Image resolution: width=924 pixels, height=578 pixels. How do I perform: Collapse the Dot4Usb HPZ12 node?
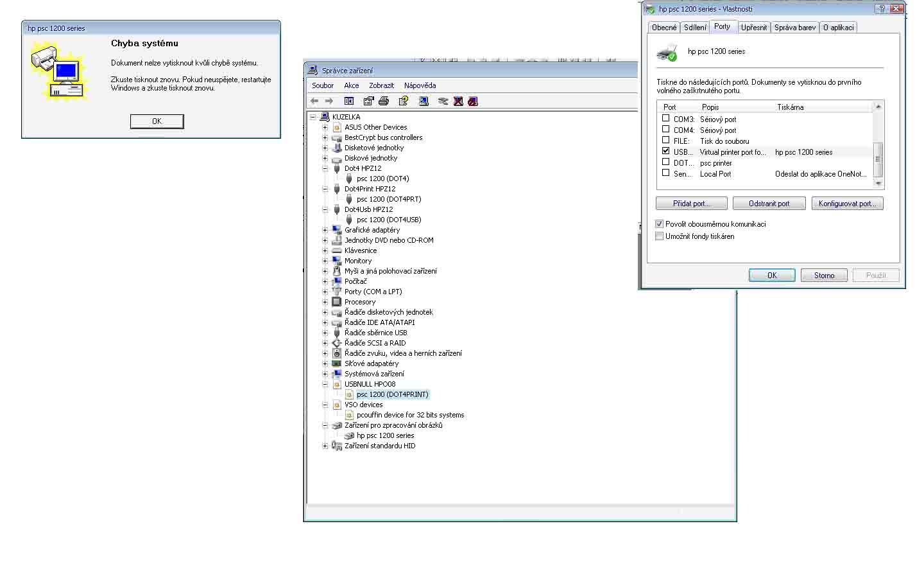click(x=325, y=209)
